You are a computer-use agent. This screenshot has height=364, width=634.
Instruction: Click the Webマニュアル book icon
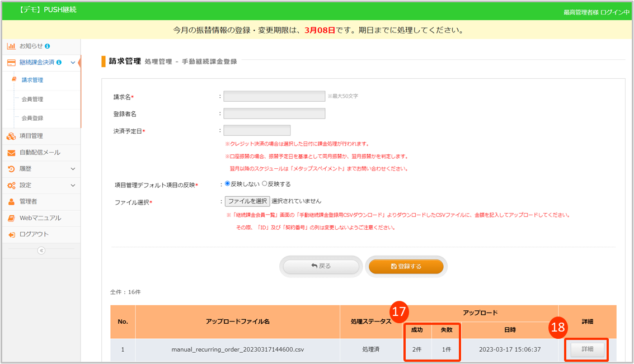tap(11, 218)
